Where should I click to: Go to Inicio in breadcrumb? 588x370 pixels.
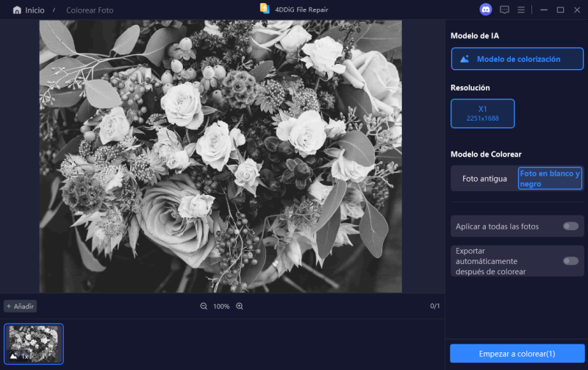click(x=34, y=10)
